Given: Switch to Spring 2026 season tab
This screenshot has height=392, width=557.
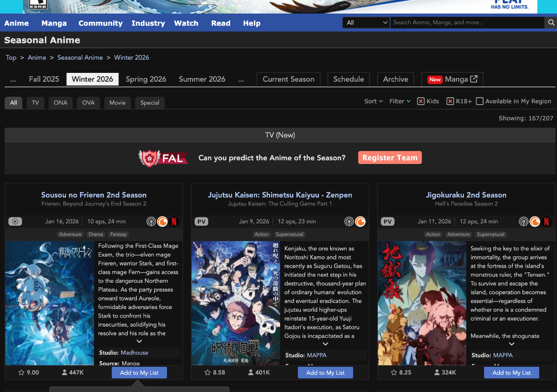Looking at the screenshot, I should click(x=146, y=79).
